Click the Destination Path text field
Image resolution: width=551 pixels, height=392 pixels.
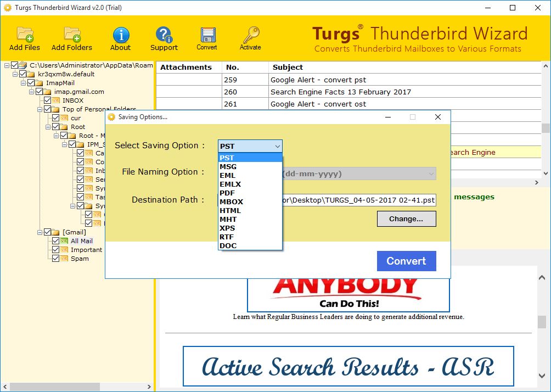pos(359,200)
